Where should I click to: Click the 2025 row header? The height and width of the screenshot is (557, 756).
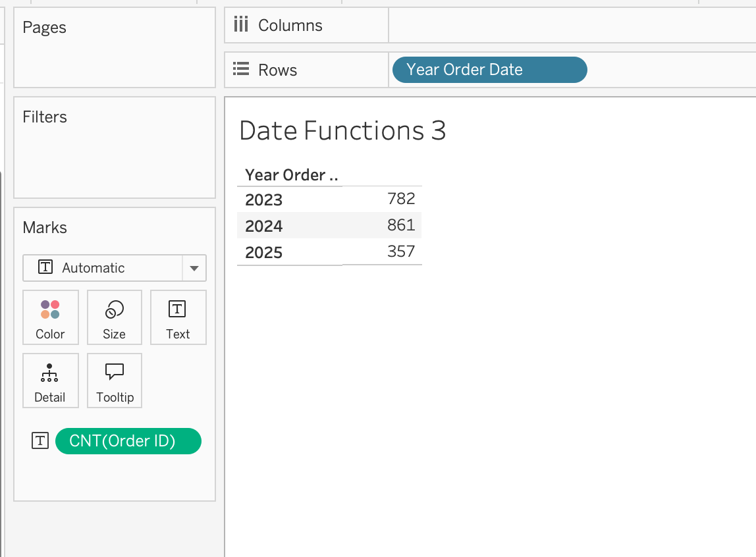point(263,252)
